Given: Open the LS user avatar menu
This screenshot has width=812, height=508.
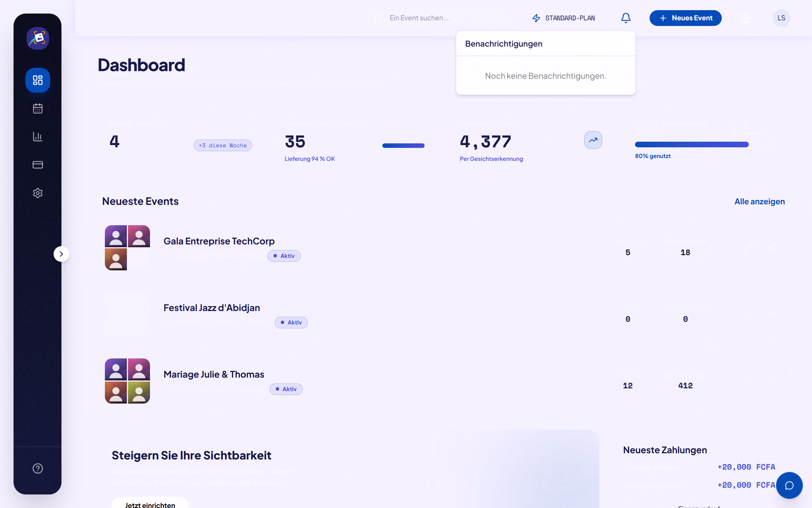Looking at the screenshot, I should pyautogui.click(x=782, y=18).
